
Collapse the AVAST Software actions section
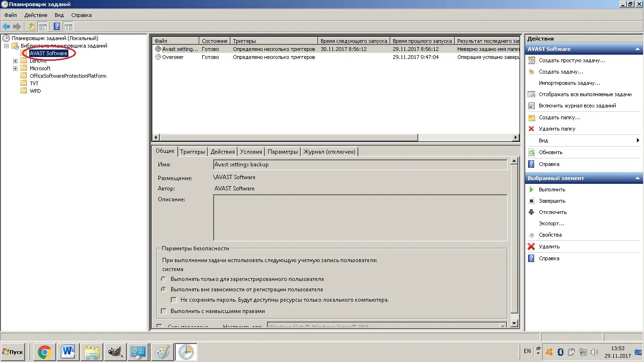pyautogui.click(x=638, y=49)
